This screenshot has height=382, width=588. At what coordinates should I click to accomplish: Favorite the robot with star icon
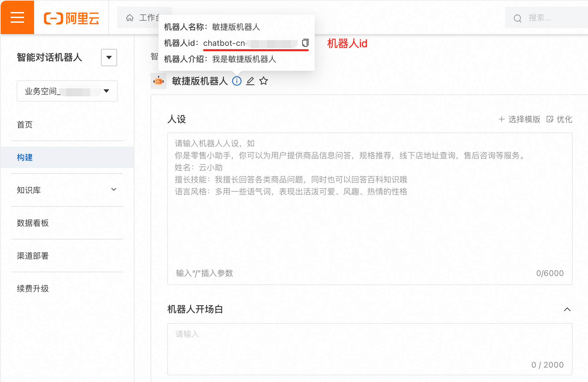[x=264, y=81]
